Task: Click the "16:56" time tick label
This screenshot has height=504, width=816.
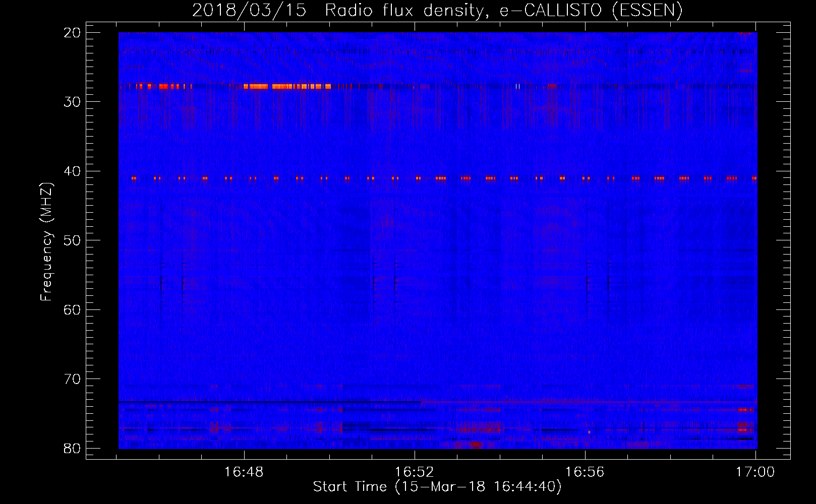Action: tap(585, 472)
